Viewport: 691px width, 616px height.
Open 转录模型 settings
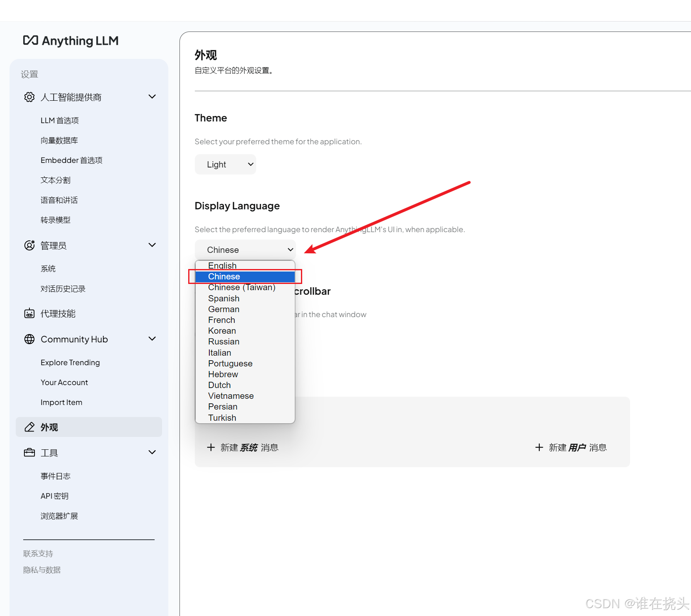56,220
